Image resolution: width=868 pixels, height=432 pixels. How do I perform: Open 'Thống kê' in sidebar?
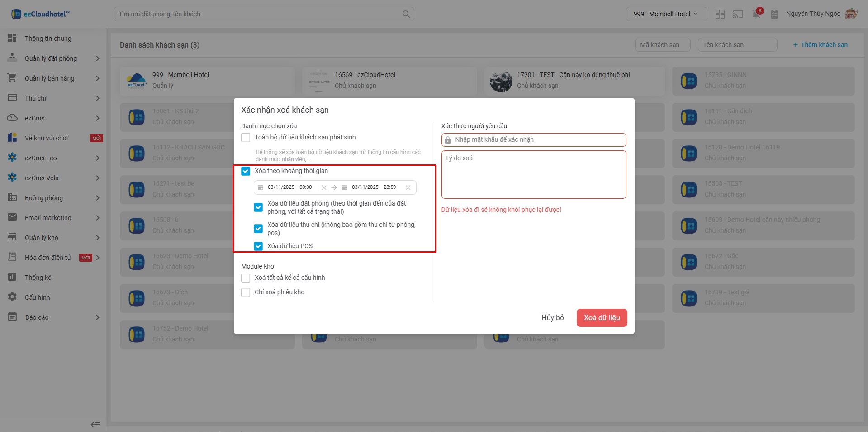(38, 278)
